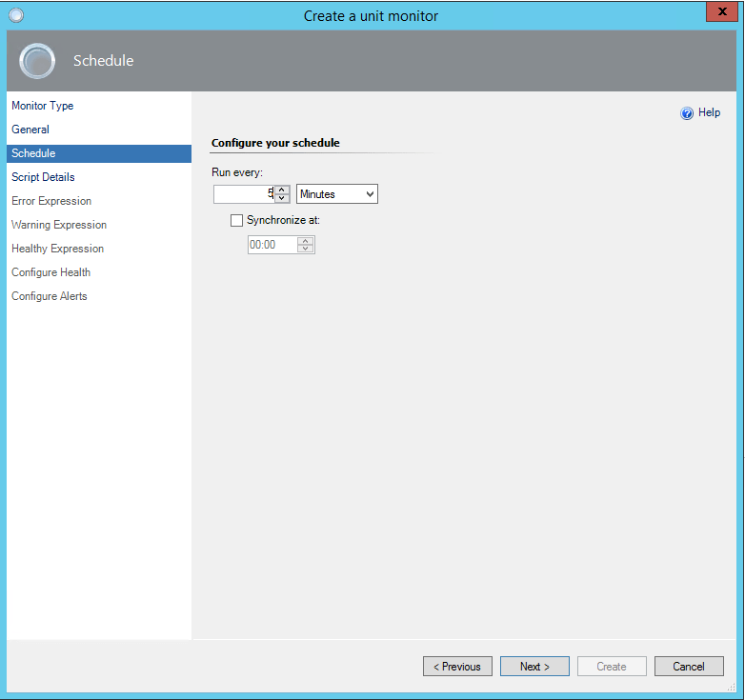Open the Minutes time unit dropdown
The width and height of the screenshot is (745, 700).
pyautogui.click(x=337, y=193)
